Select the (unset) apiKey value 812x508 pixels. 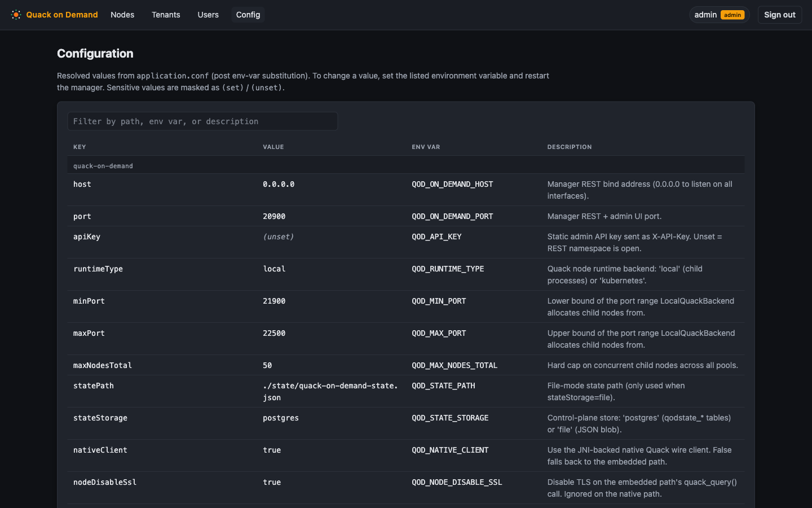coord(279,237)
